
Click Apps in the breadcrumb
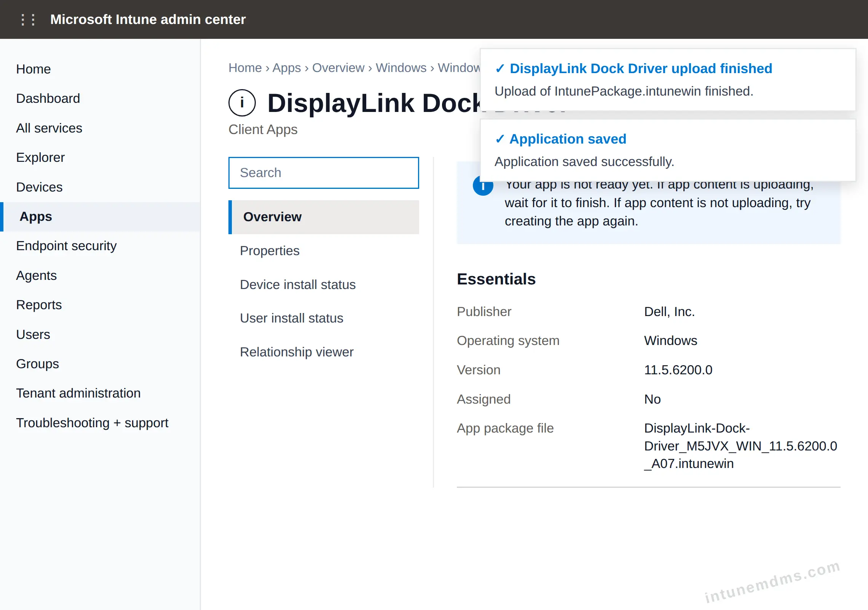(x=287, y=68)
